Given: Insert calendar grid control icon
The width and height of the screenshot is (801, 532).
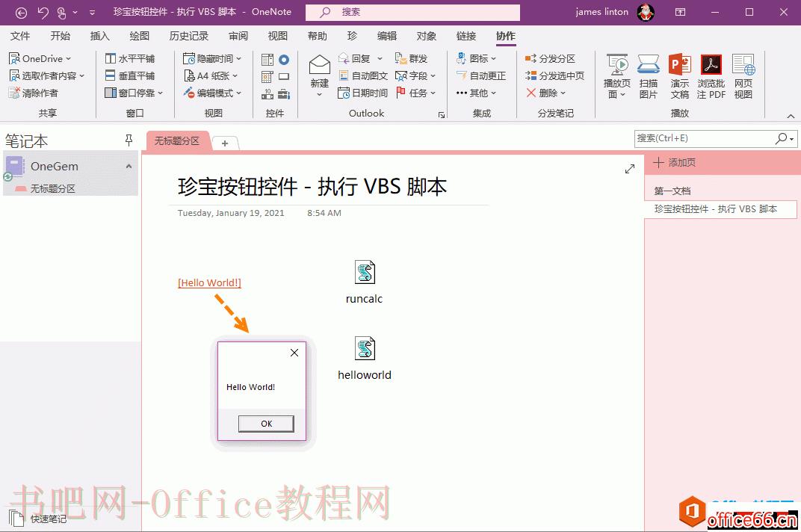Looking at the screenshot, I should pos(267,77).
